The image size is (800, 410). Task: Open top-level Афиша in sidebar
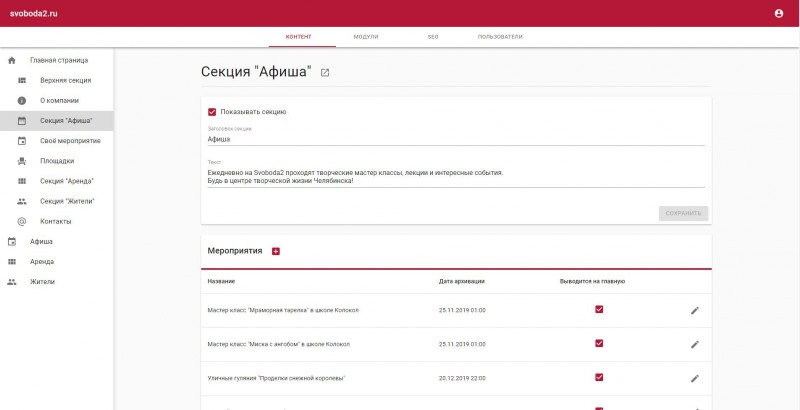coord(57,242)
